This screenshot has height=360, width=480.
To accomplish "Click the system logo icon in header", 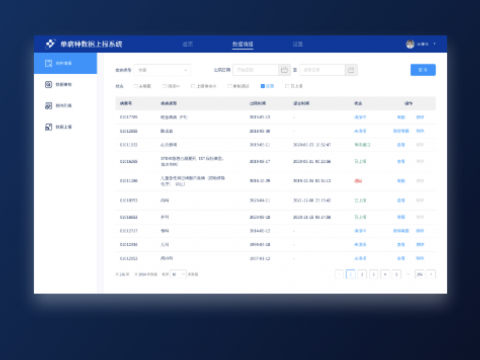I will click(x=50, y=44).
